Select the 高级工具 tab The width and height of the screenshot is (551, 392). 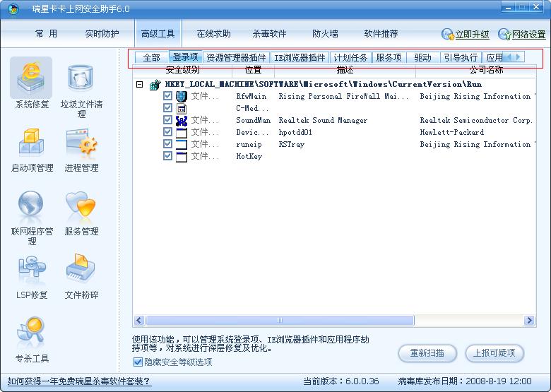point(158,34)
